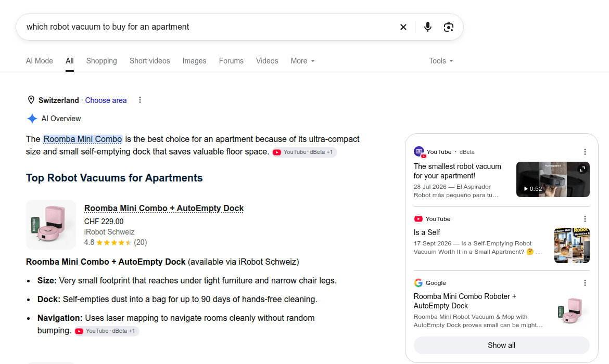The height and width of the screenshot is (364, 609).
Task: Open the 'Is a Self' video result
Action: [427, 232]
